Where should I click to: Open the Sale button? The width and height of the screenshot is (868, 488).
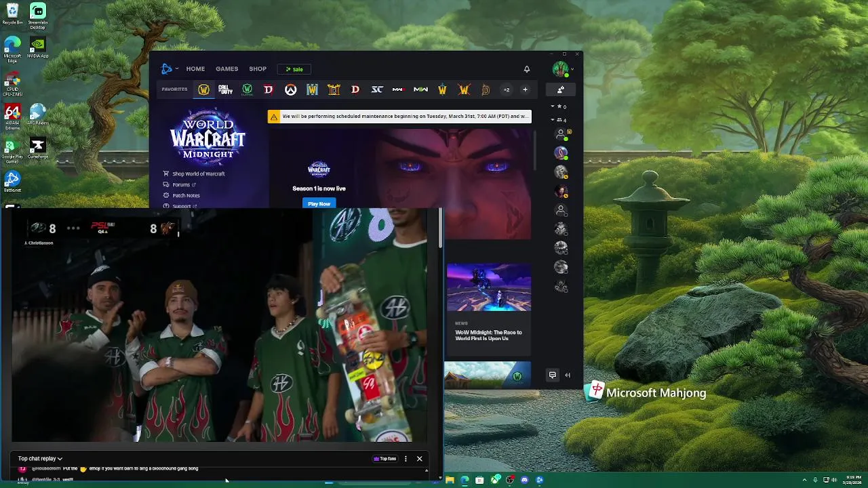click(x=294, y=69)
